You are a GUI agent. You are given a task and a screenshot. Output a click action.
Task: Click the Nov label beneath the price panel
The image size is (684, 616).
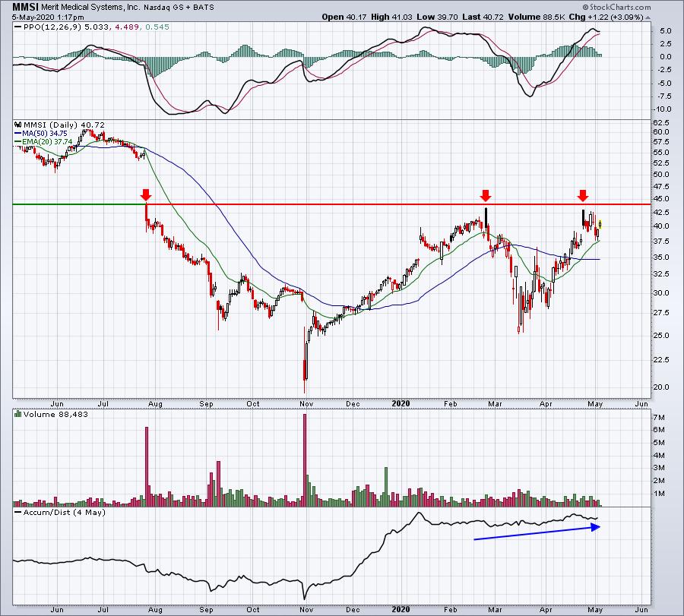306,404
